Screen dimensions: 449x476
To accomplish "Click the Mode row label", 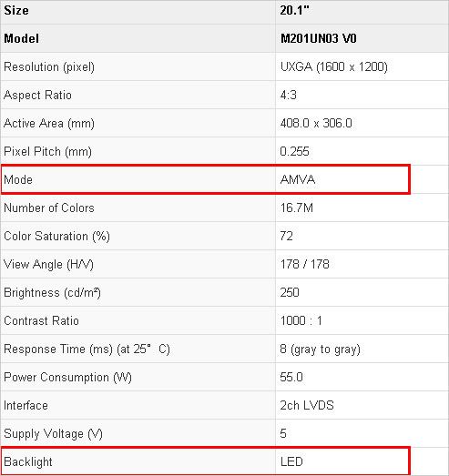I will 18,179.
